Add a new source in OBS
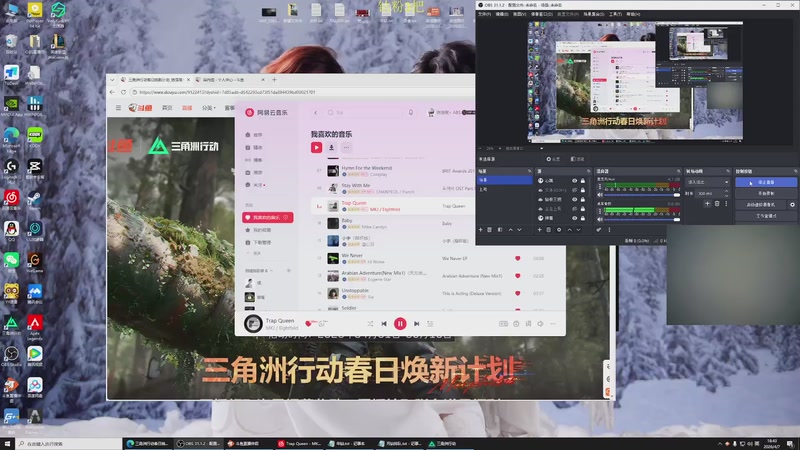This screenshot has height=450, width=800. tap(540, 230)
